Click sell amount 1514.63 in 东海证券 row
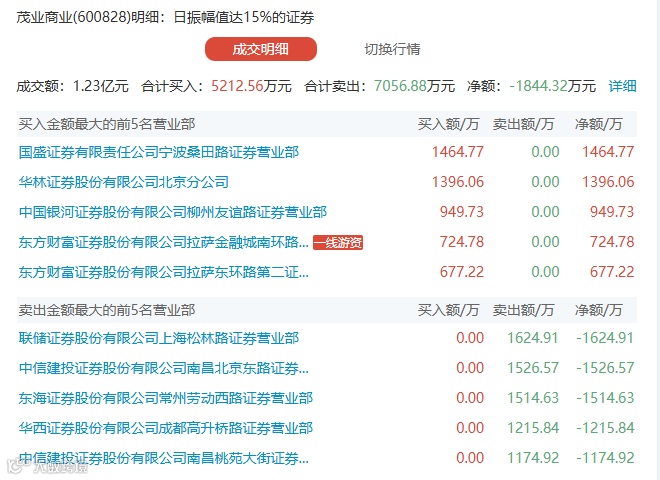The height and width of the screenshot is (480, 660). [x=533, y=398]
